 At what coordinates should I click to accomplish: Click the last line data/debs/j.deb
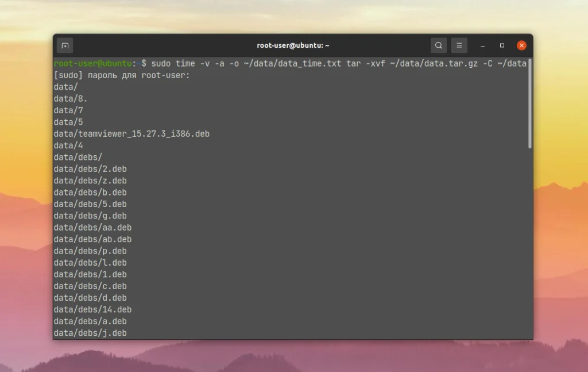coord(90,332)
